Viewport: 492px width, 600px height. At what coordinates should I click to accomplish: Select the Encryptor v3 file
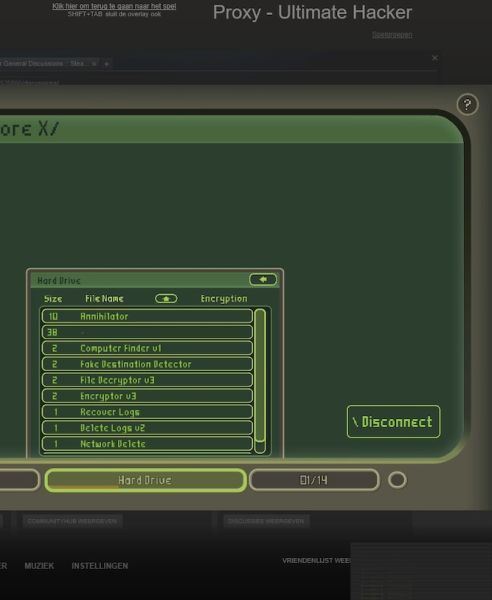147,396
